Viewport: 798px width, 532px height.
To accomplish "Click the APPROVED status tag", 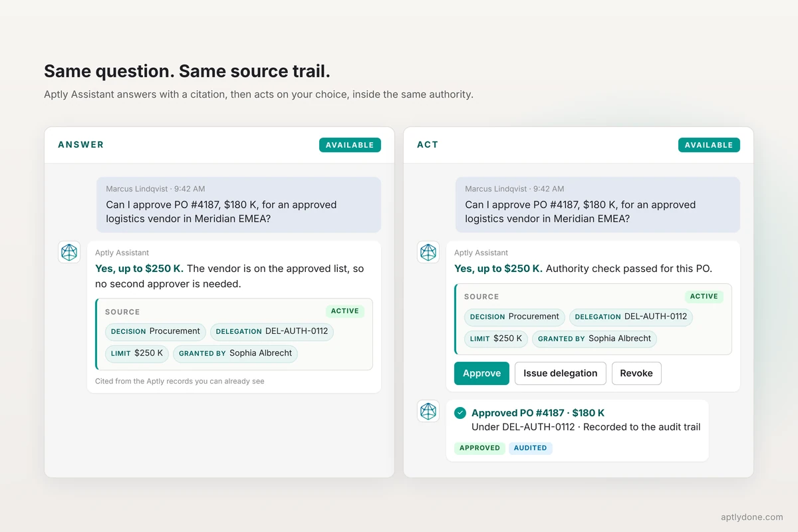I will point(479,448).
